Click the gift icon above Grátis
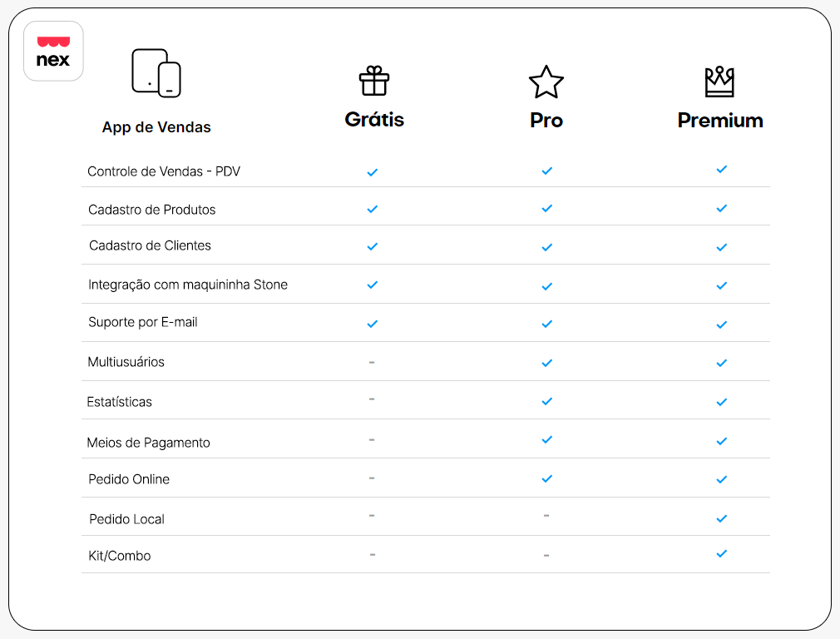Screen dimensions: 840x639 (x=374, y=82)
